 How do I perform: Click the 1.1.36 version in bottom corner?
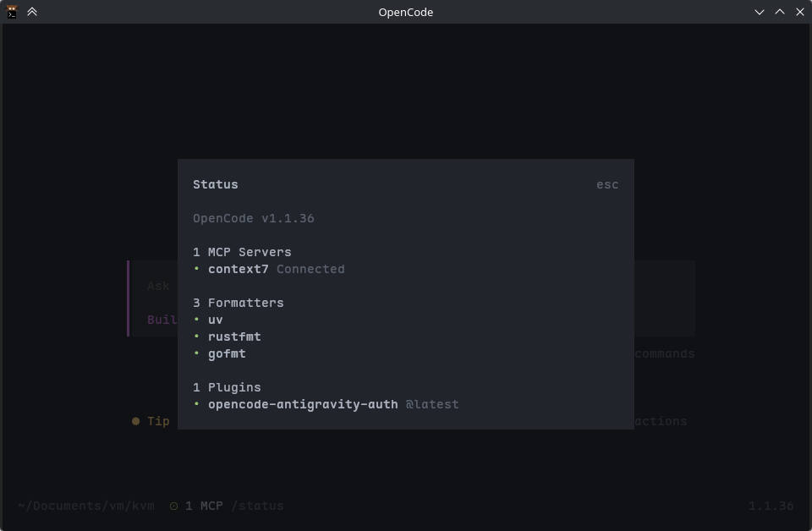point(771,506)
